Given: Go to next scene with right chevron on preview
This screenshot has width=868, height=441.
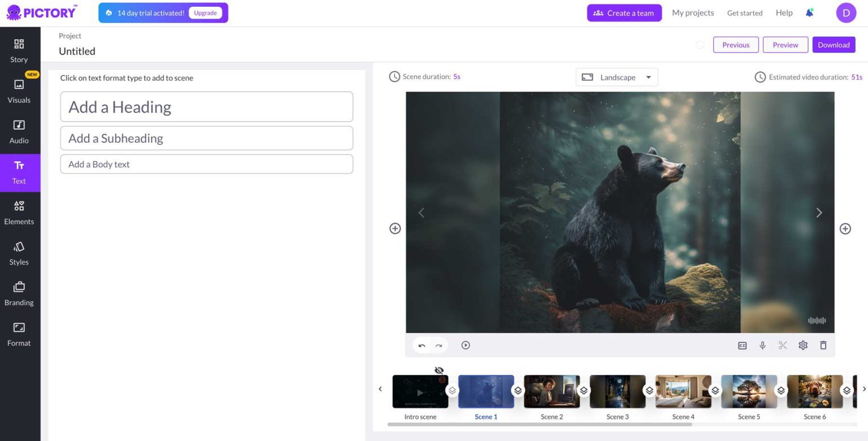Looking at the screenshot, I should (819, 213).
